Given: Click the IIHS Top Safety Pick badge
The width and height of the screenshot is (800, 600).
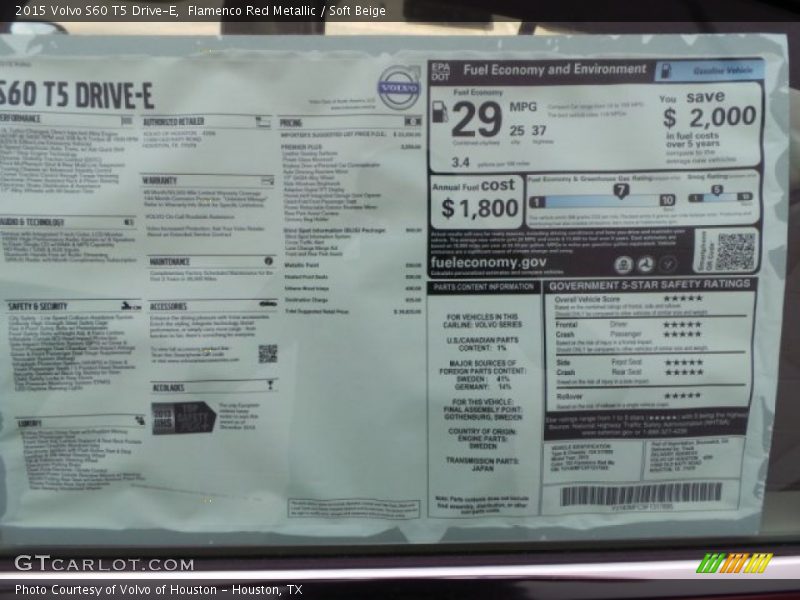Looking at the screenshot, I should 183,418.
